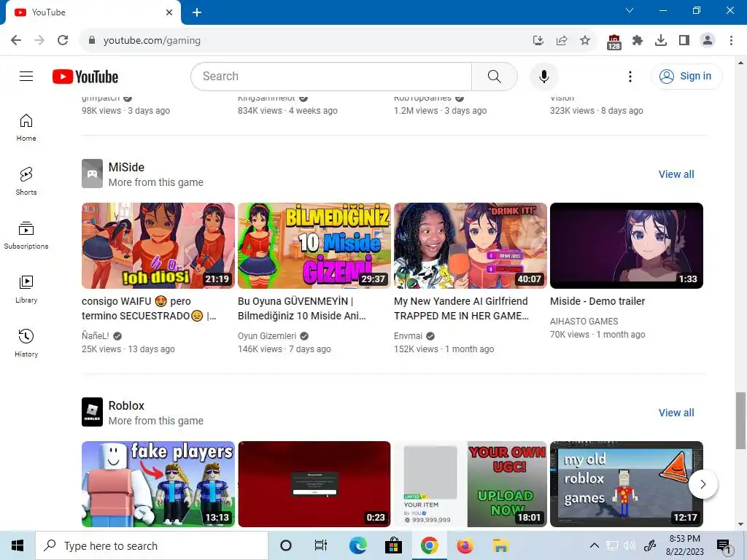Open 'consigo WAIFU' video title
The image size is (747, 560).
coord(150,308)
